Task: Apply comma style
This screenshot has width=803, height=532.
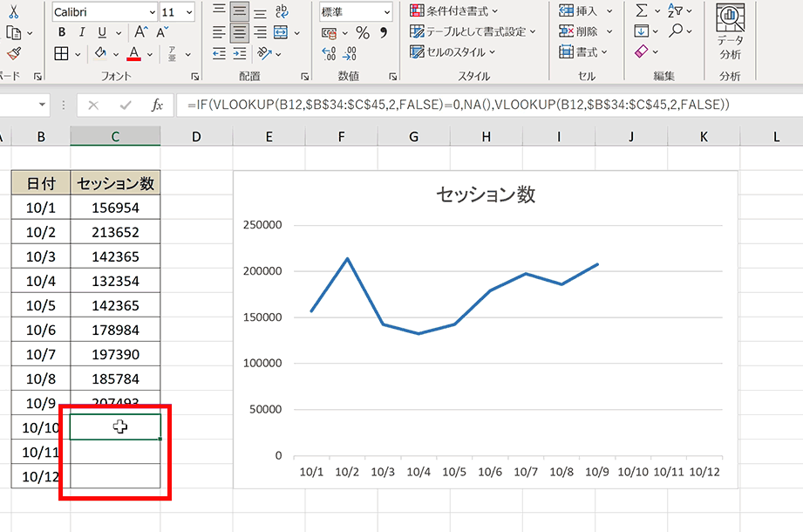Action: pos(383,33)
